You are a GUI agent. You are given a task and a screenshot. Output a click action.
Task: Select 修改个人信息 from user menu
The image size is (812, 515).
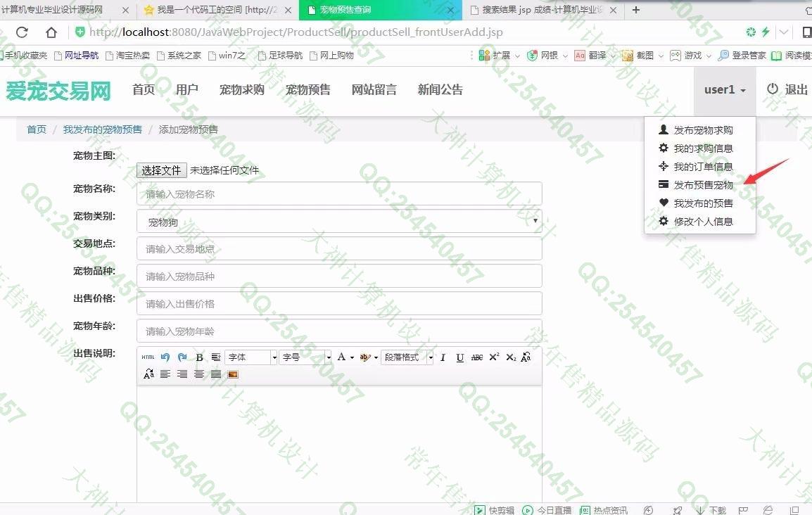pos(699,222)
